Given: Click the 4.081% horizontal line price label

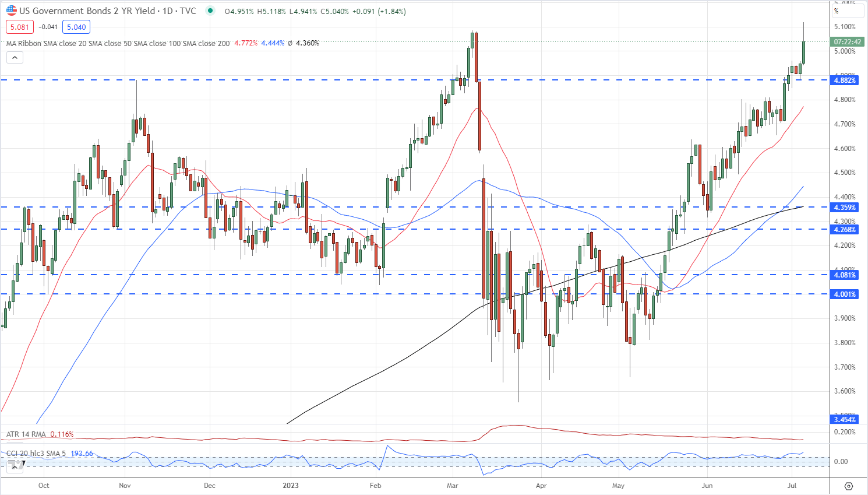Looking at the screenshot, I should tap(845, 275).
